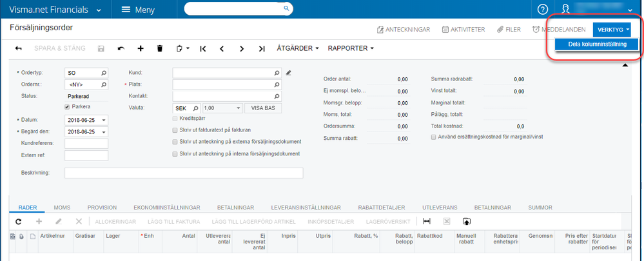Add new order with plus icon

pyautogui.click(x=141, y=48)
